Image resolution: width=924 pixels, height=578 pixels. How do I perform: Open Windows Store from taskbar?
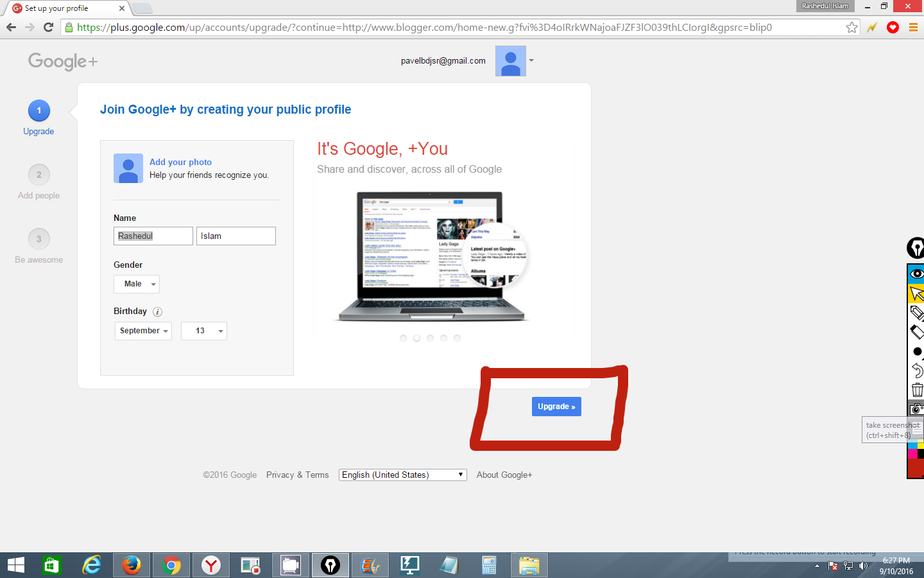click(x=51, y=565)
